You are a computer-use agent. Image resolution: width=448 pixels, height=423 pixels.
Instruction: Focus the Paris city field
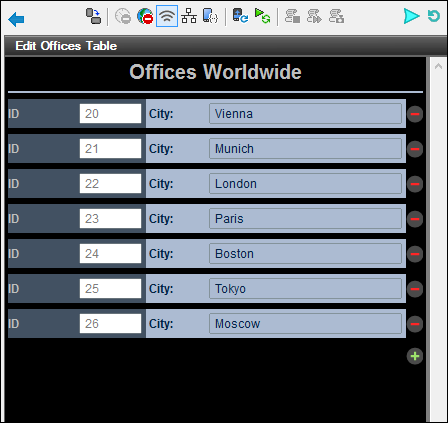(305, 219)
